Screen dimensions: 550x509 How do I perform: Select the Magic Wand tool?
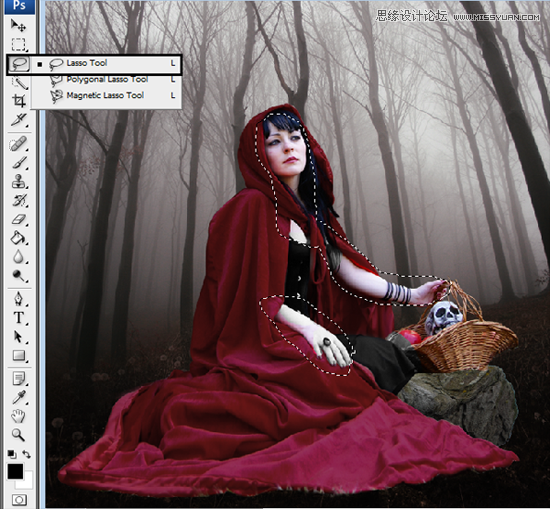point(19,83)
